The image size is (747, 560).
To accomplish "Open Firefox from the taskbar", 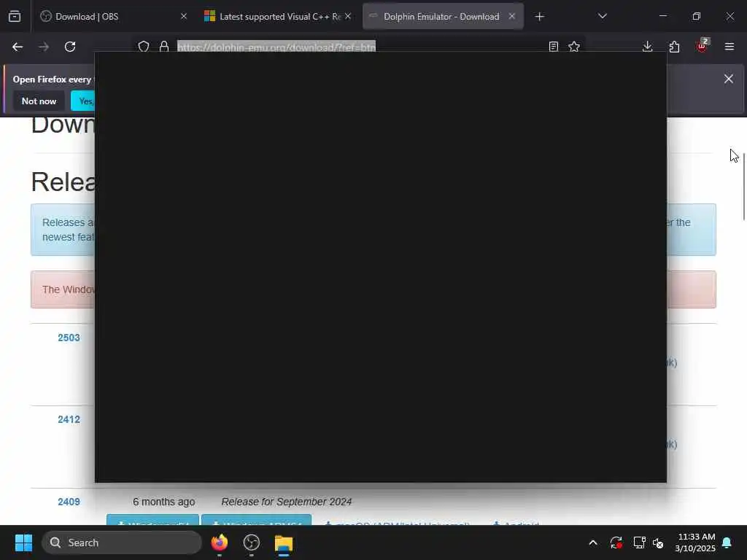I will click(219, 542).
